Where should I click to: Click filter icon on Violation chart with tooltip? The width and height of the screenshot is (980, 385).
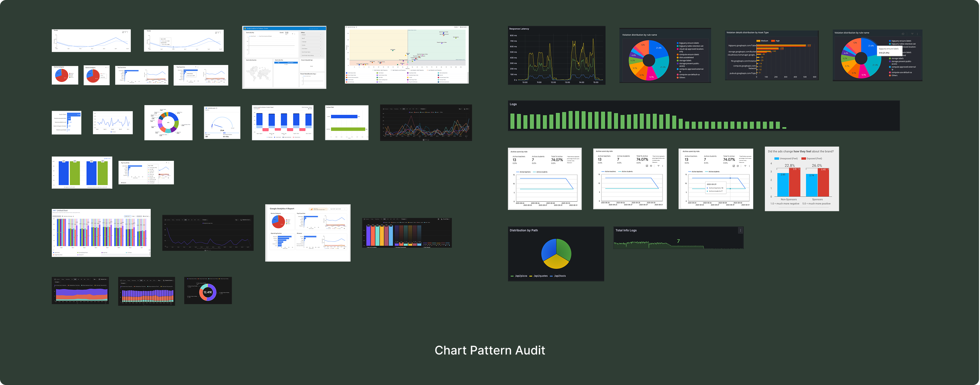912,34
